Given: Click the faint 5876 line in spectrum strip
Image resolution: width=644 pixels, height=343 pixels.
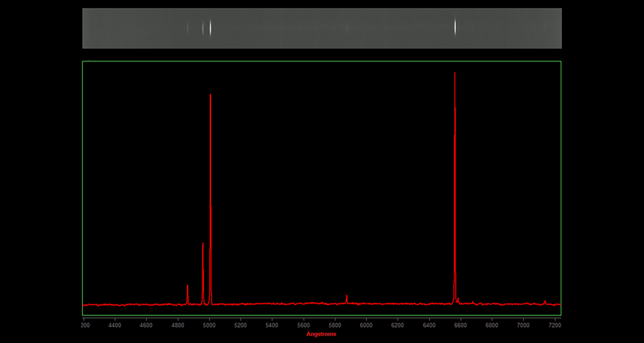Looking at the screenshot, I should click(347, 28).
